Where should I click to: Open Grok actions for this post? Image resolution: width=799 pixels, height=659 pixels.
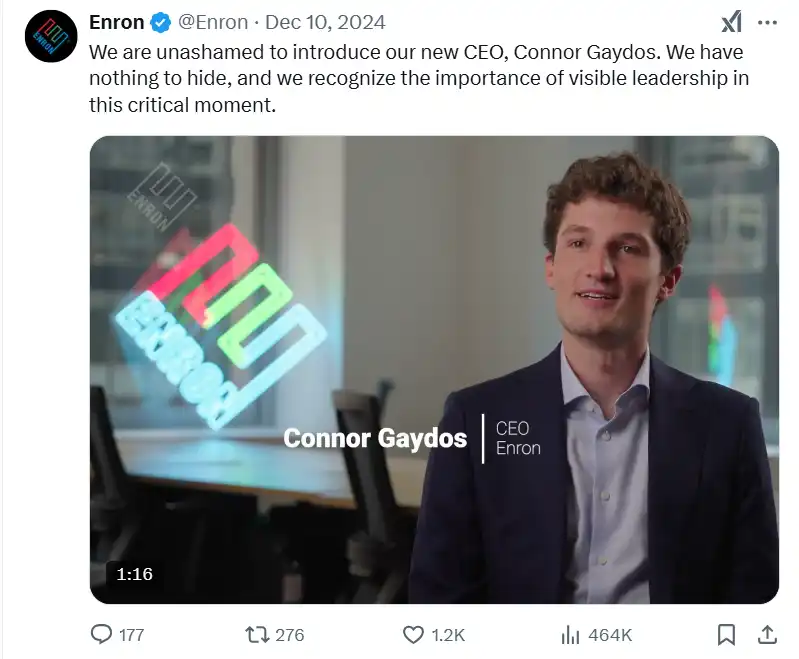pyautogui.click(x=731, y=22)
